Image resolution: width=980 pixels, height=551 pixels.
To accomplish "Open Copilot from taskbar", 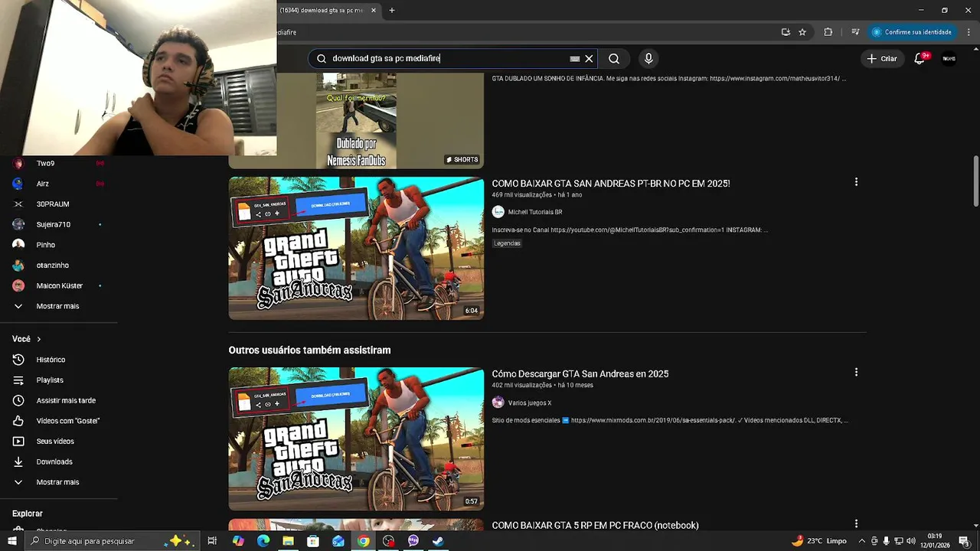I will (x=238, y=541).
